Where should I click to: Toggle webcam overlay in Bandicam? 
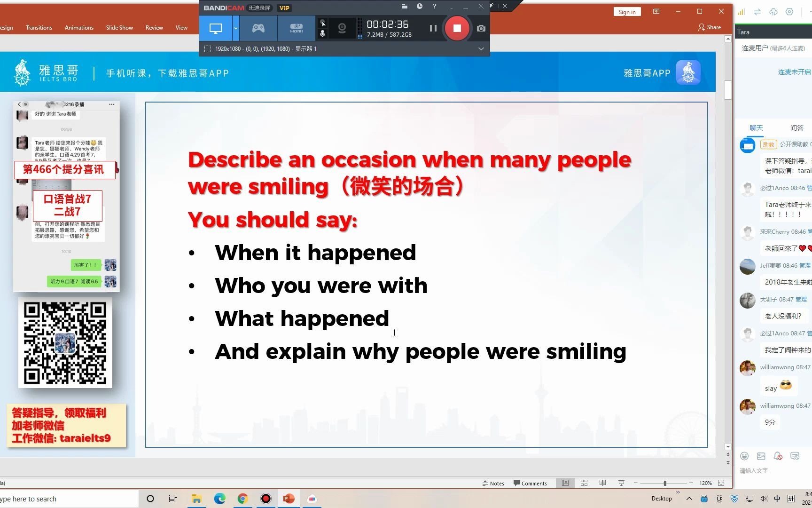coord(342,29)
